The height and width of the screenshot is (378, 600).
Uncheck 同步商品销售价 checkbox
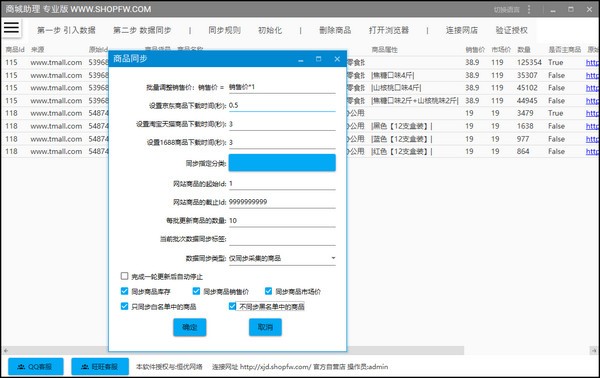pos(196,291)
